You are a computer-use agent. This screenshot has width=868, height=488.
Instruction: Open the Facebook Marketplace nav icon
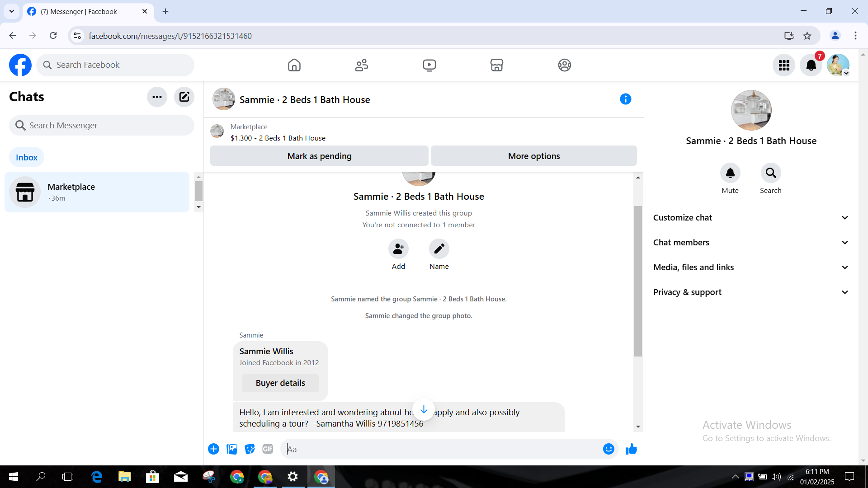[x=496, y=65]
